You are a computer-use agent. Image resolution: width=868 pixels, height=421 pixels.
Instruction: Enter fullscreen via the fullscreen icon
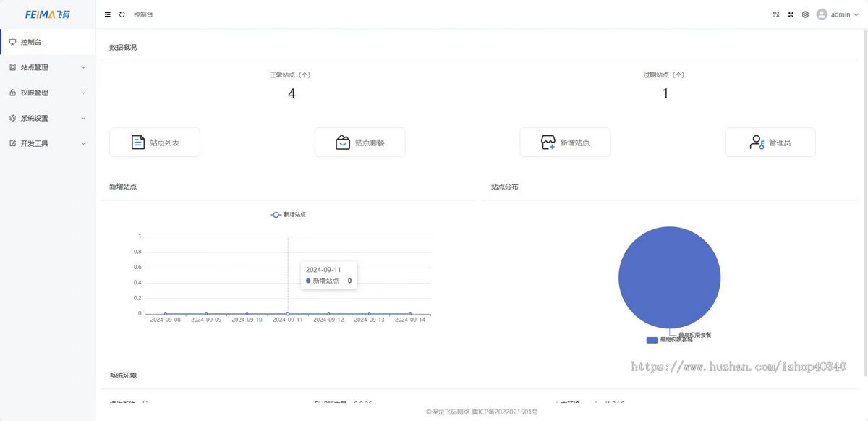click(x=791, y=14)
